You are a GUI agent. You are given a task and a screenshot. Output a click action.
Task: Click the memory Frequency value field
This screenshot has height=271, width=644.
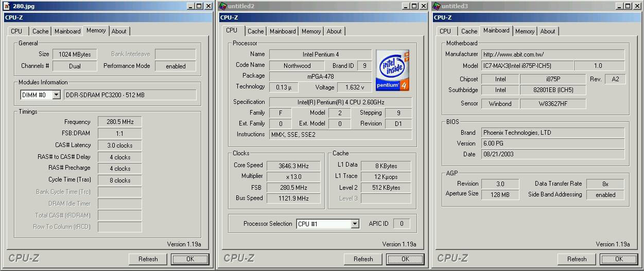click(x=119, y=122)
